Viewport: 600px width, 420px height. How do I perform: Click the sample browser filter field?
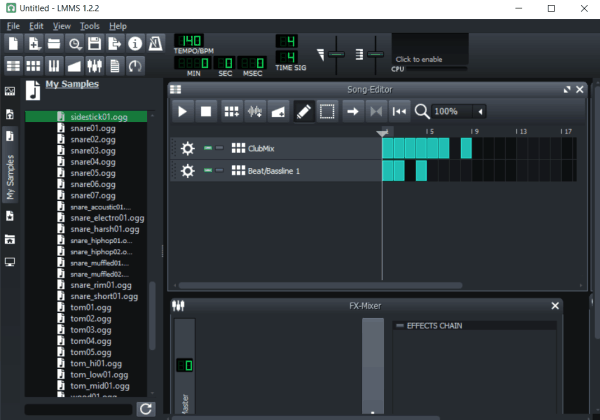[x=78, y=409]
